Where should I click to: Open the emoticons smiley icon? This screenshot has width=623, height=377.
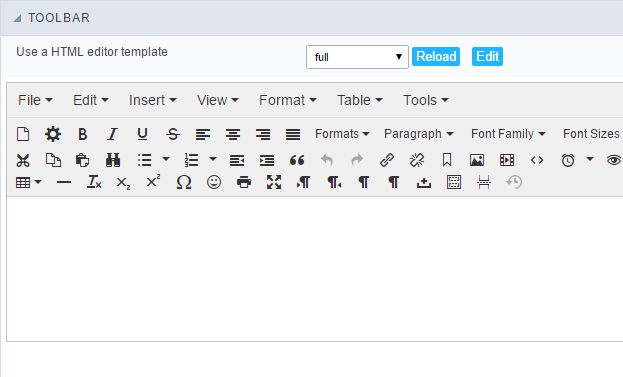(214, 182)
